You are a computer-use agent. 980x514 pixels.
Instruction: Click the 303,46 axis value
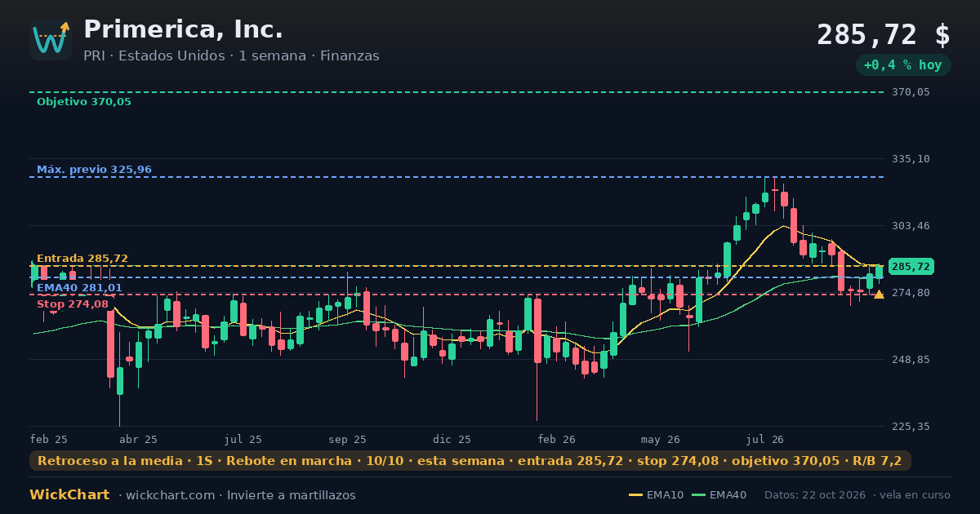click(x=911, y=225)
